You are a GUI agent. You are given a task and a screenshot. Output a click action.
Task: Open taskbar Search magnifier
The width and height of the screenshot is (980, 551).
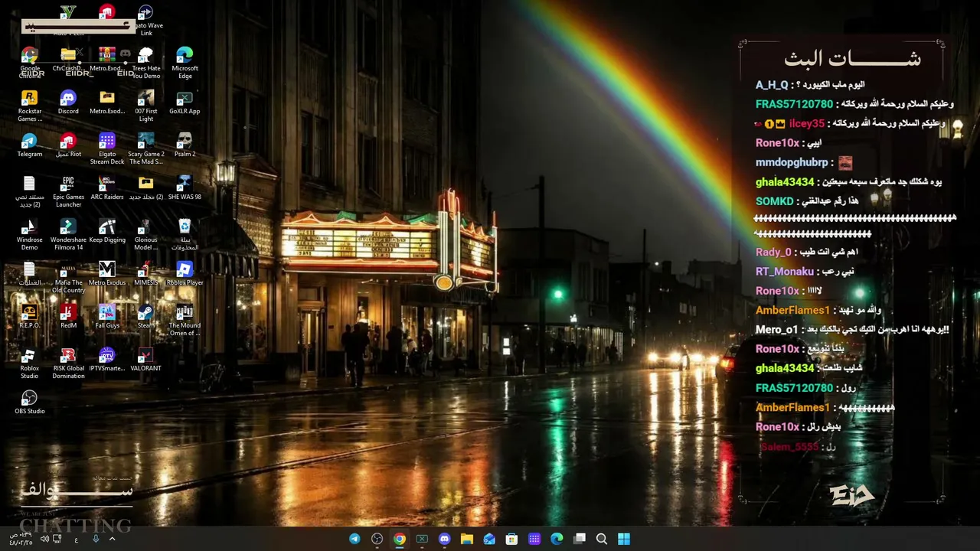click(x=602, y=539)
